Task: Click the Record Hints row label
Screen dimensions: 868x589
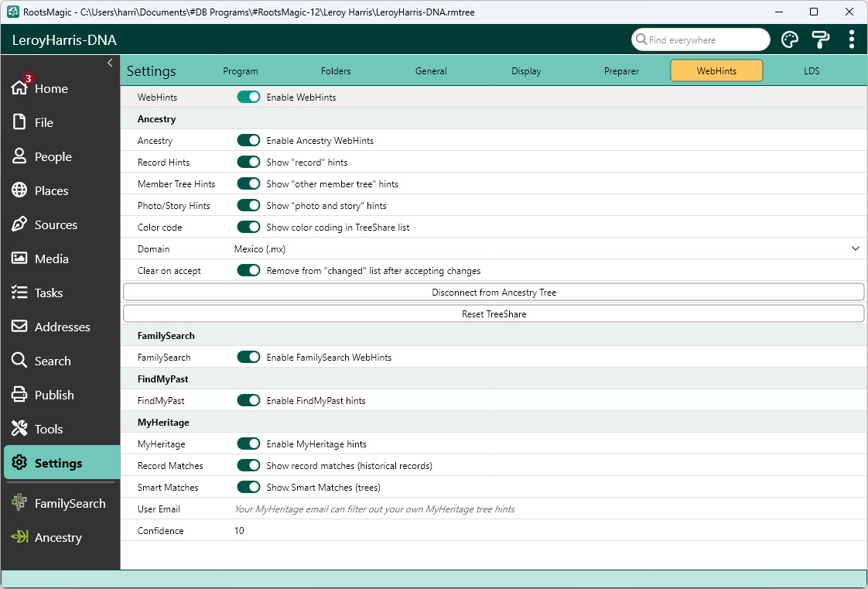Action: click(x=163, y=163)
